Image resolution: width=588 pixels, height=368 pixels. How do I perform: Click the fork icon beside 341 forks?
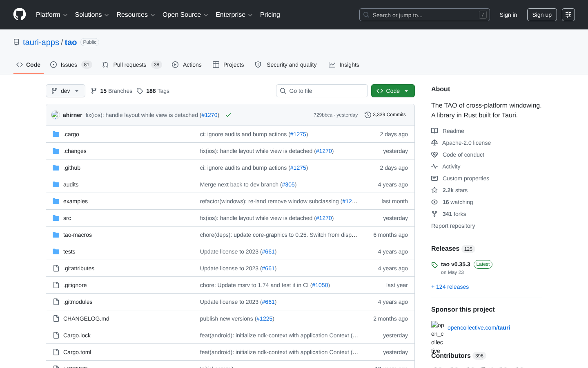tap(434, 214)
